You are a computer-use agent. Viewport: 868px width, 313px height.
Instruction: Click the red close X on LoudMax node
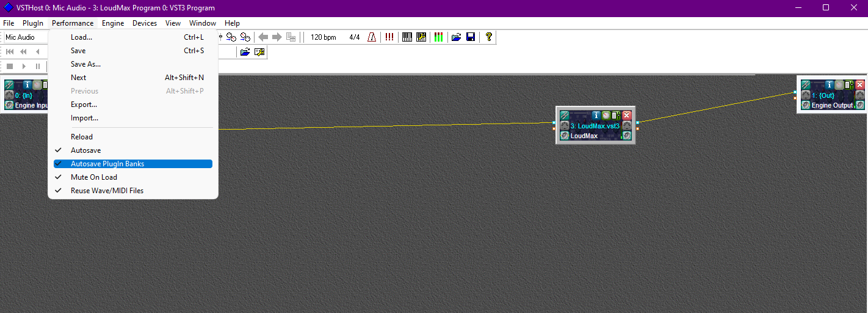(x=627, y=115)
